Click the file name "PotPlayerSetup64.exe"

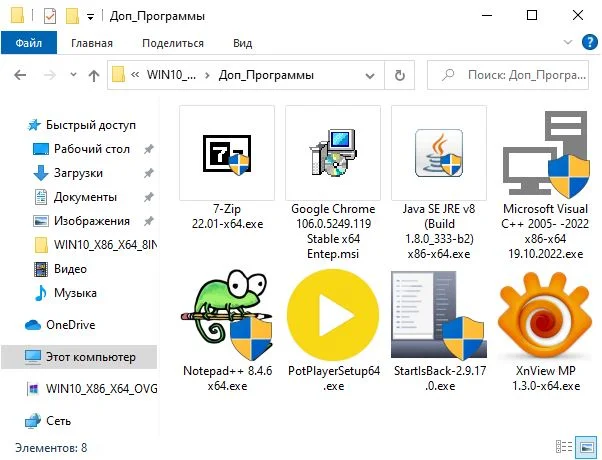(x=334, y=378)
